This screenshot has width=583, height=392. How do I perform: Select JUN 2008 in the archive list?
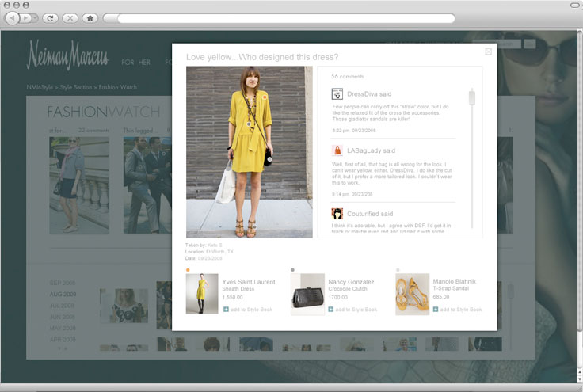pos(62,318)
